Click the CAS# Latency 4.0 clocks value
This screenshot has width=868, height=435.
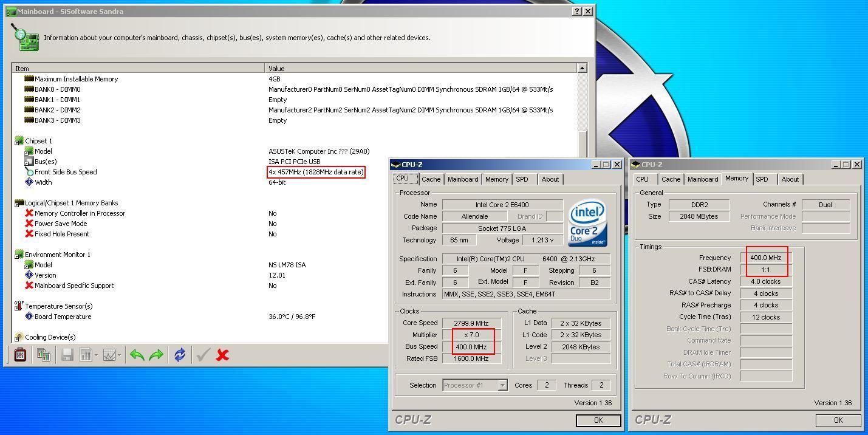[766, 281]
